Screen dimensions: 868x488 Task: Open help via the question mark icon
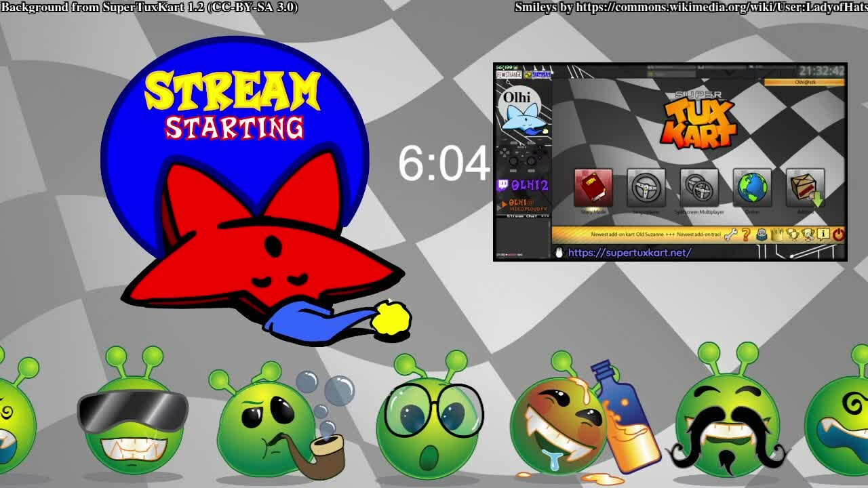click(746, 234)
